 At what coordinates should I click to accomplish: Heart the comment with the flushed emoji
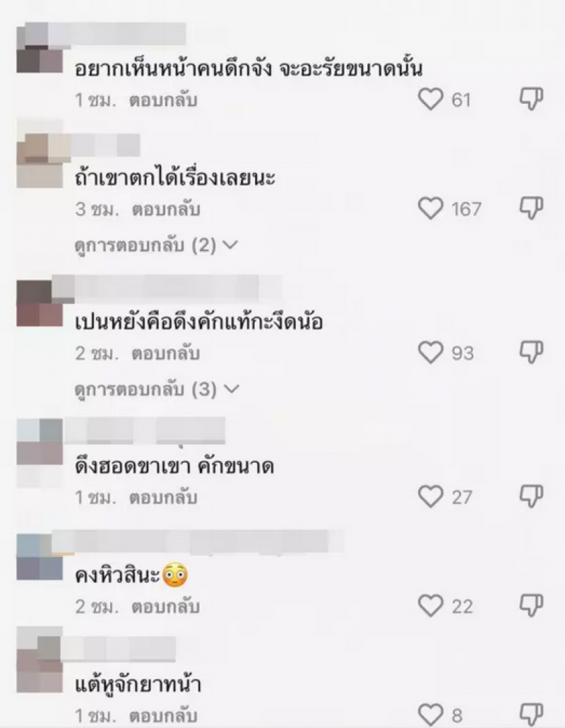coord(431,606)
